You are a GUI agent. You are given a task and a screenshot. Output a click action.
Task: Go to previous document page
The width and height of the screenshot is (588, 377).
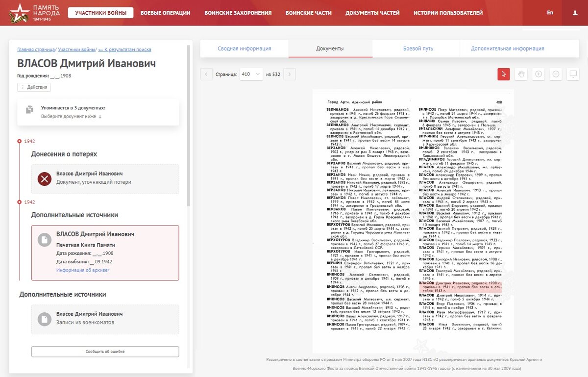(x=206, y=74)
